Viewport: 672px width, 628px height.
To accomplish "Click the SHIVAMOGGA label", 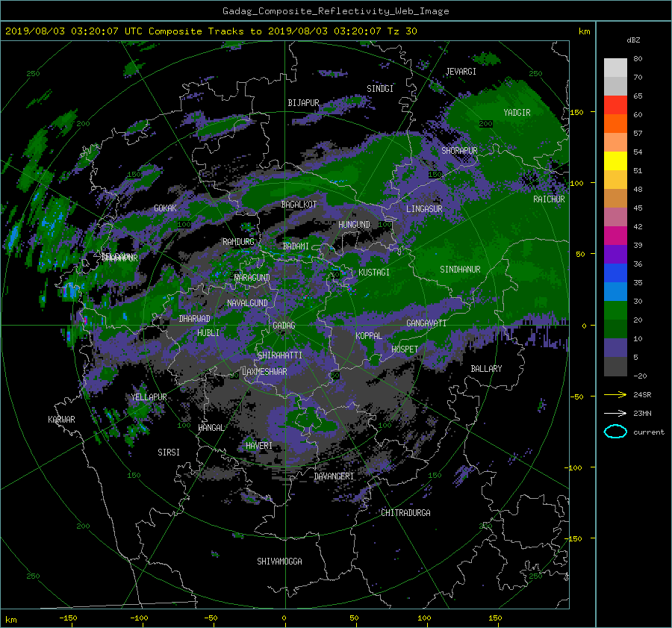I will coord(279,562).
